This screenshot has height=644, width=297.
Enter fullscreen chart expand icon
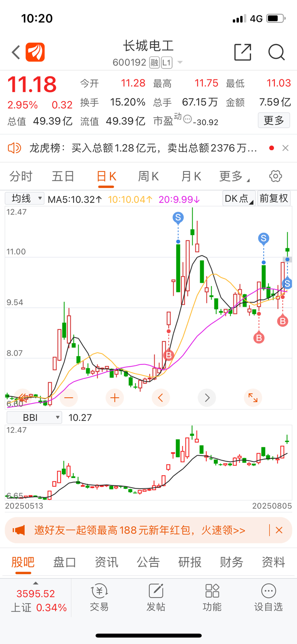[x=253, y=398]
